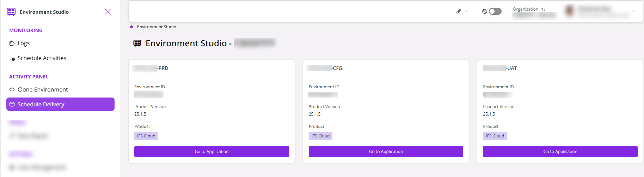The height and width of the screenshot is (177, 644).
Task: Close the sidebar with the X icon
Action: tap(108, 12)
